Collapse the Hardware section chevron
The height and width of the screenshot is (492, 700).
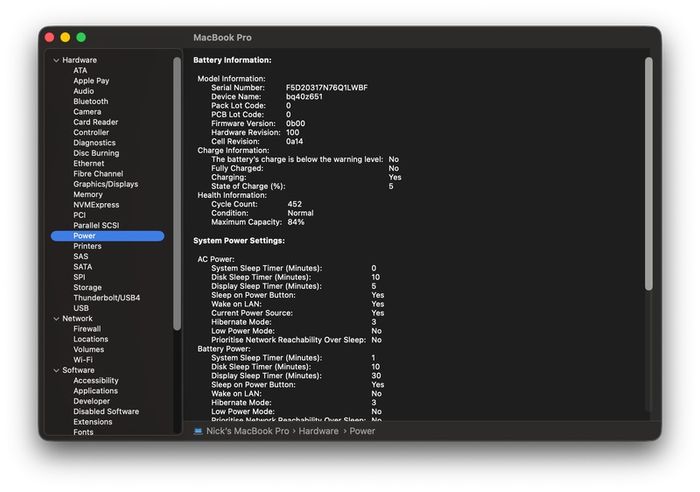tap(56, 60)
